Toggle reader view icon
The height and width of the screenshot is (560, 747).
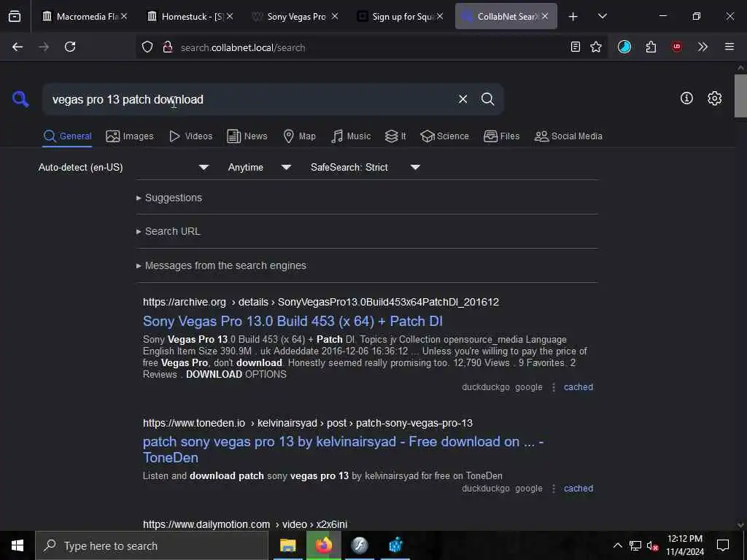[575, 47]
